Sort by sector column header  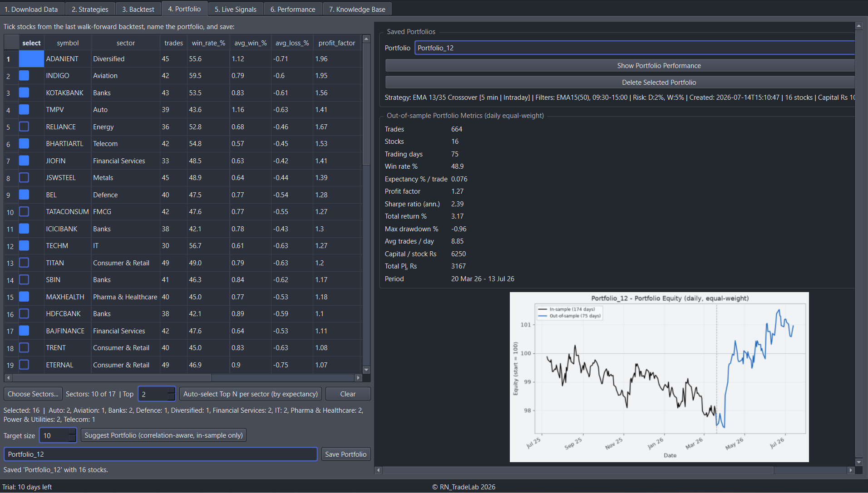126,43
